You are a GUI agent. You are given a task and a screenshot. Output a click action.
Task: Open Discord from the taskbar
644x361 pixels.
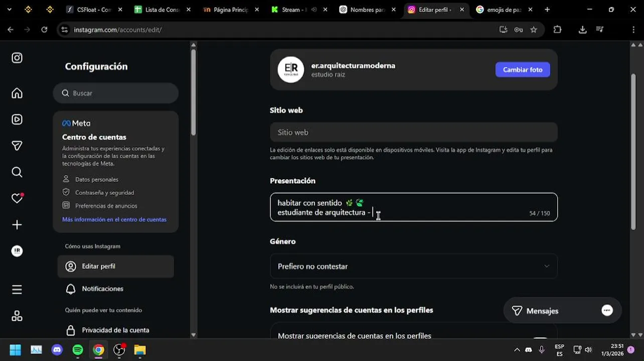coord(57,350)
